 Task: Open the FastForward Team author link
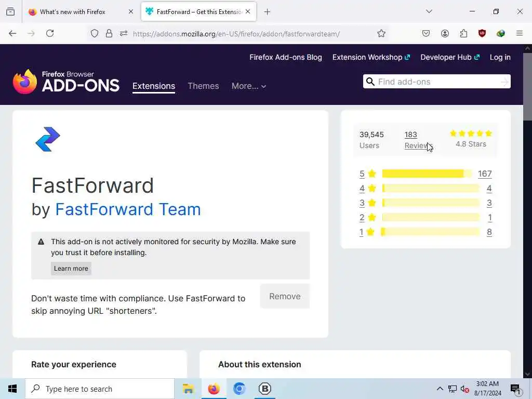tap(128, 209)
